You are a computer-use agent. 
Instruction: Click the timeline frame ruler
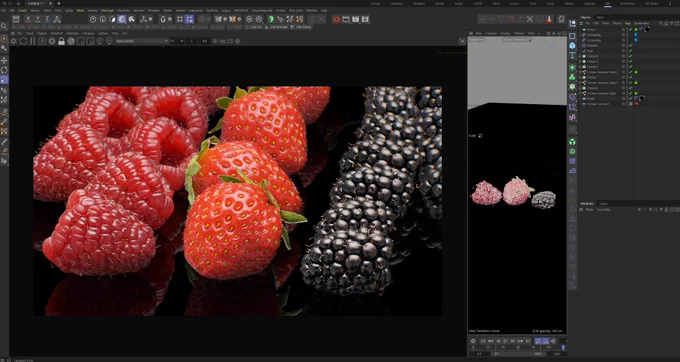(517, 347)
